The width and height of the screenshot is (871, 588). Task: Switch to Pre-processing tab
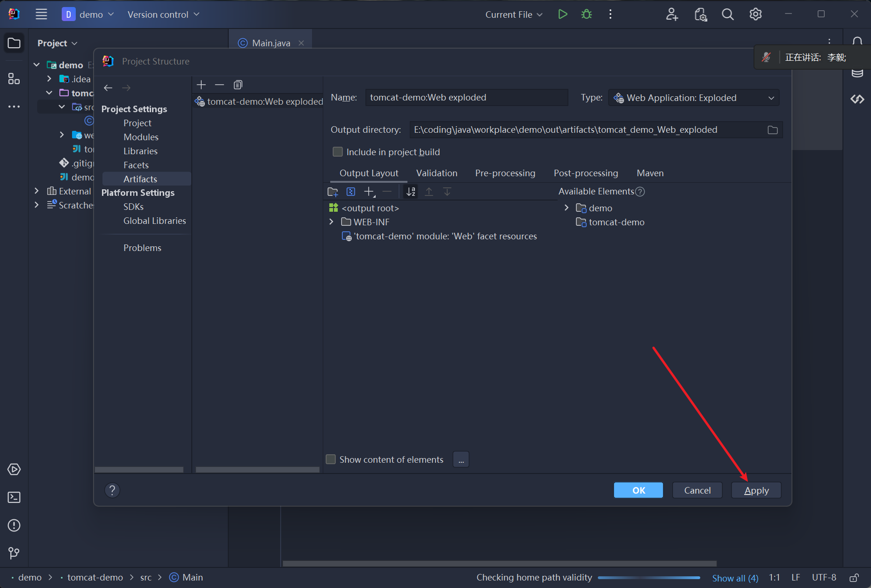(505, 173)
